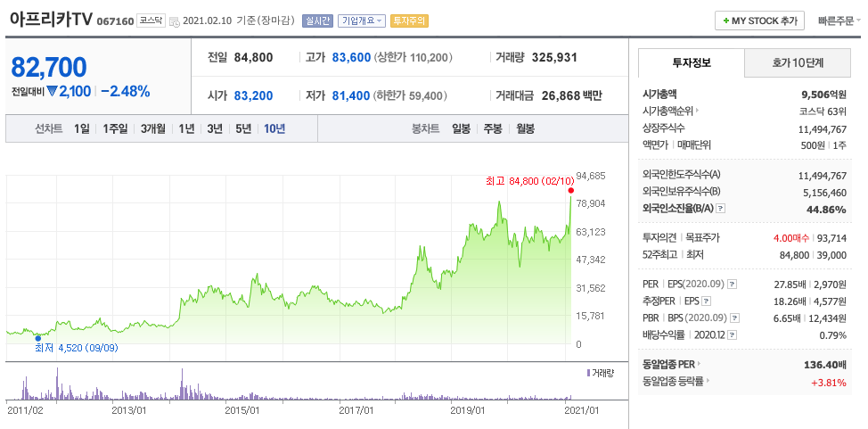Select the 3년 line chart period
Viewport: 868px width, 429px height.
coord(215,128)
